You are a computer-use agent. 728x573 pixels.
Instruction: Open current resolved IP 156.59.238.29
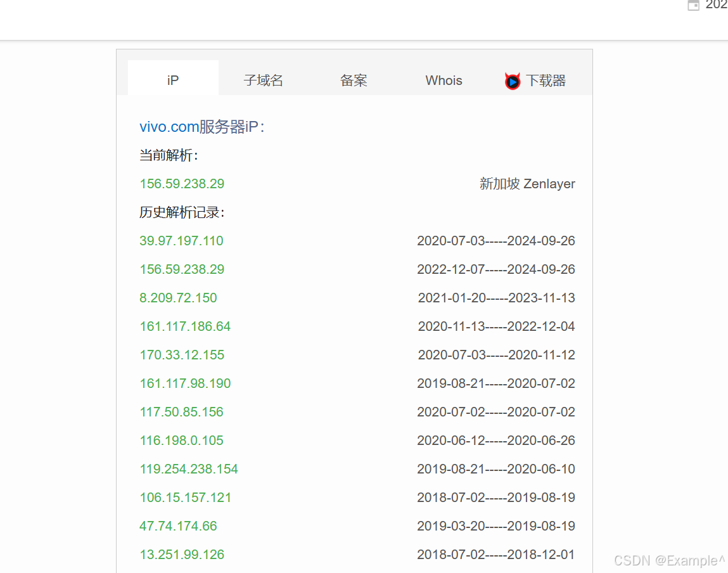(182, 184)
